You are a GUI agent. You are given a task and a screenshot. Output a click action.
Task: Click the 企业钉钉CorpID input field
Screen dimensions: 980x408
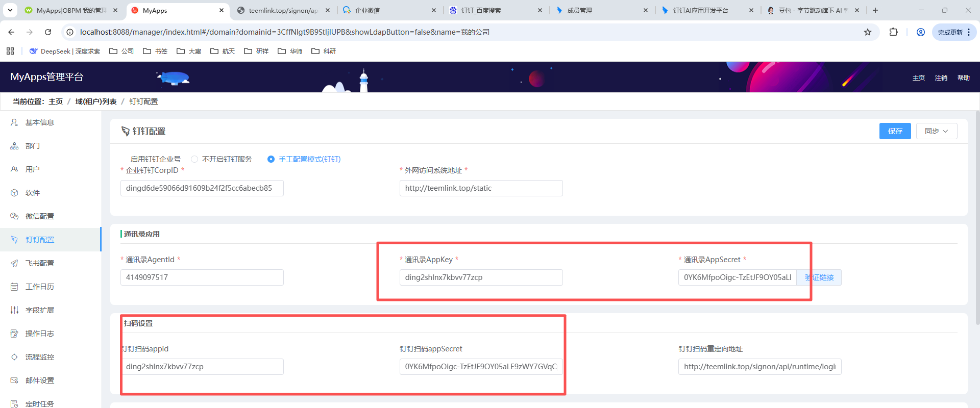(202, 188)
